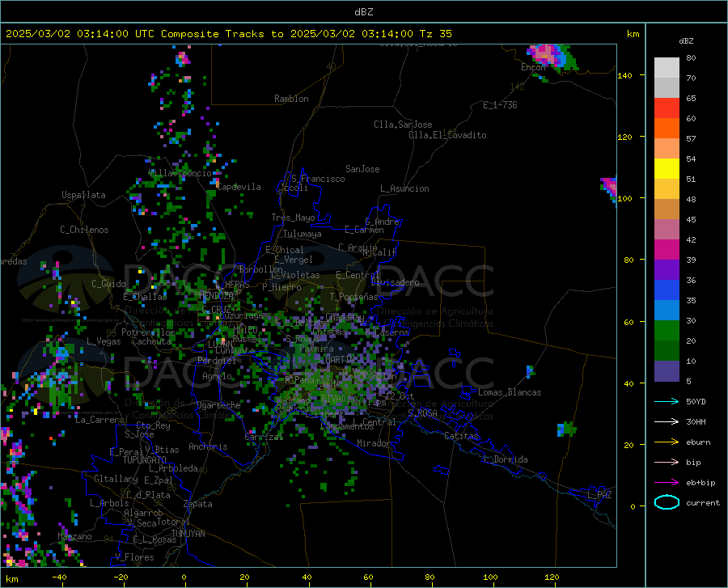728x588 pixels.
Task: Click the bip pink arrow legend icon
Action: [x=667, y=463]
